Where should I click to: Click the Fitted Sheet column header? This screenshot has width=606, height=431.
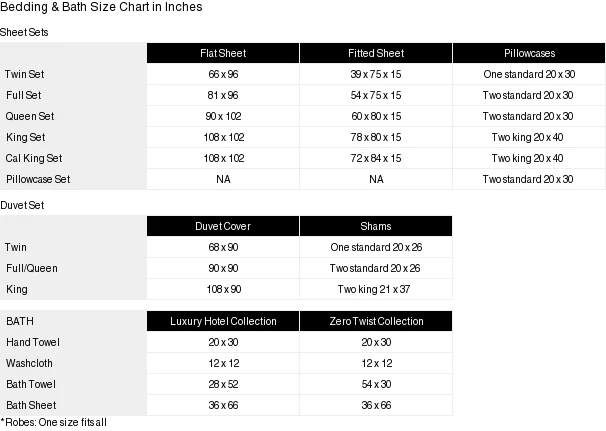click(376, 53)
